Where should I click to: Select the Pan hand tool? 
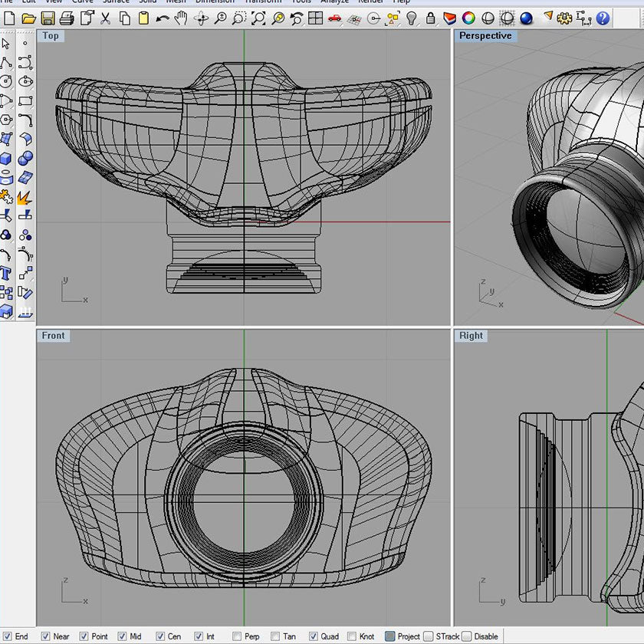click(181, 18)
